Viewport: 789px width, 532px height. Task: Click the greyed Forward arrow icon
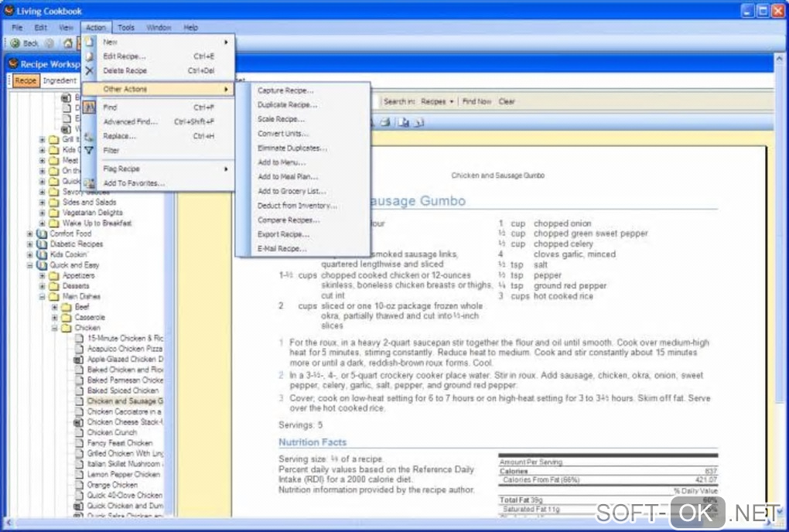click(x=50, y=43)
